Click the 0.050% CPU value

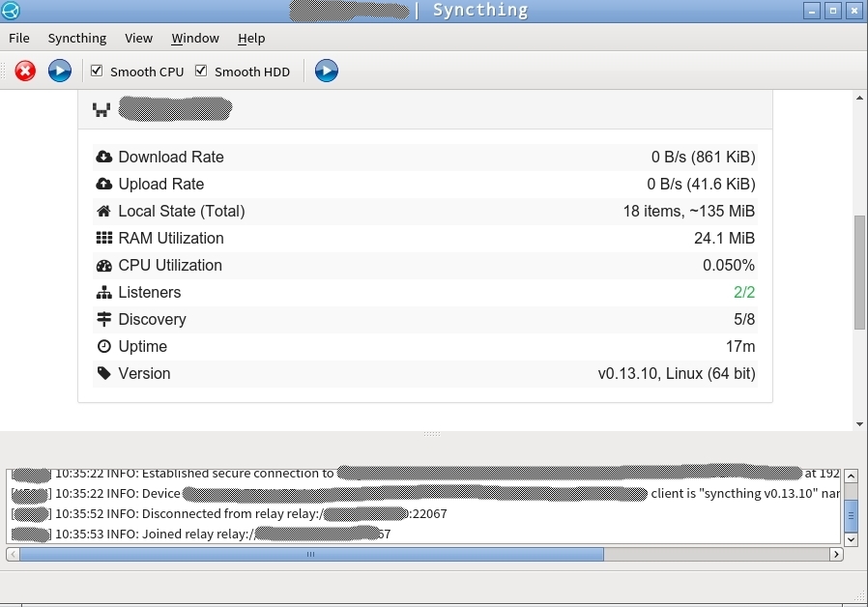click(x=729, y=265)
